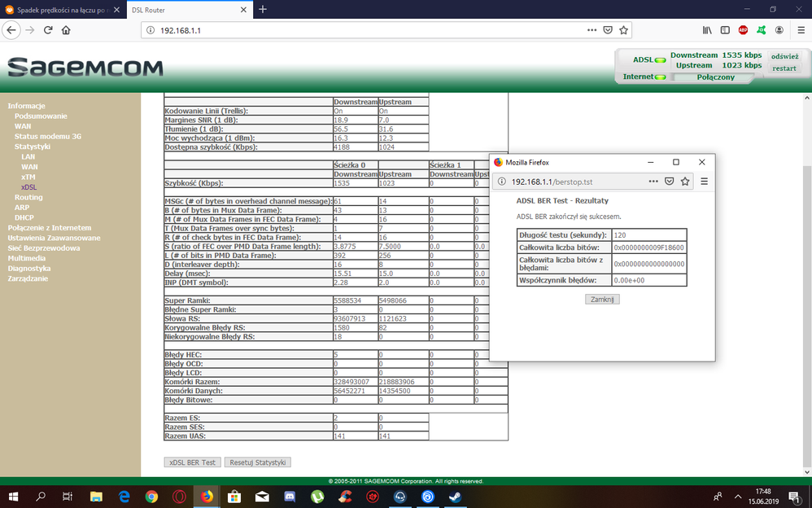
Task: Bookmark the BER test popup page
Action: pyautogui.click(x=685, y=182)
